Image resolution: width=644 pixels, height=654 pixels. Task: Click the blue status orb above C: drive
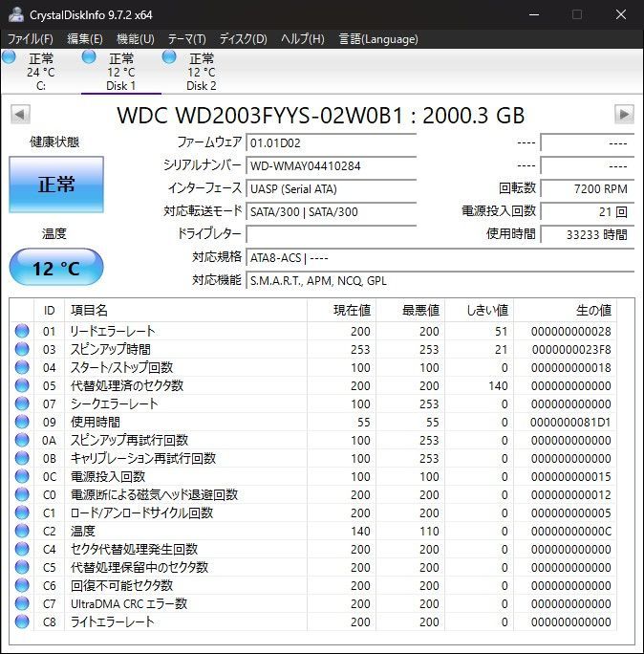point(9,56)
